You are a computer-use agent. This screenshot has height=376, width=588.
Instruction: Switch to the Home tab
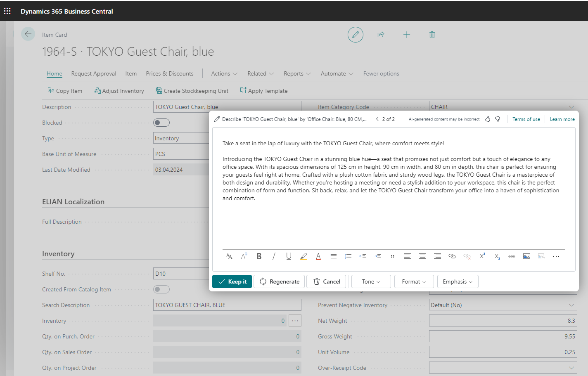(x=55, y=73)
